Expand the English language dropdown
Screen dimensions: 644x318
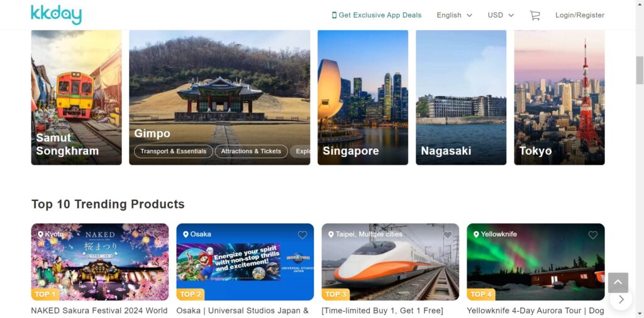click(x=454, y=15)
